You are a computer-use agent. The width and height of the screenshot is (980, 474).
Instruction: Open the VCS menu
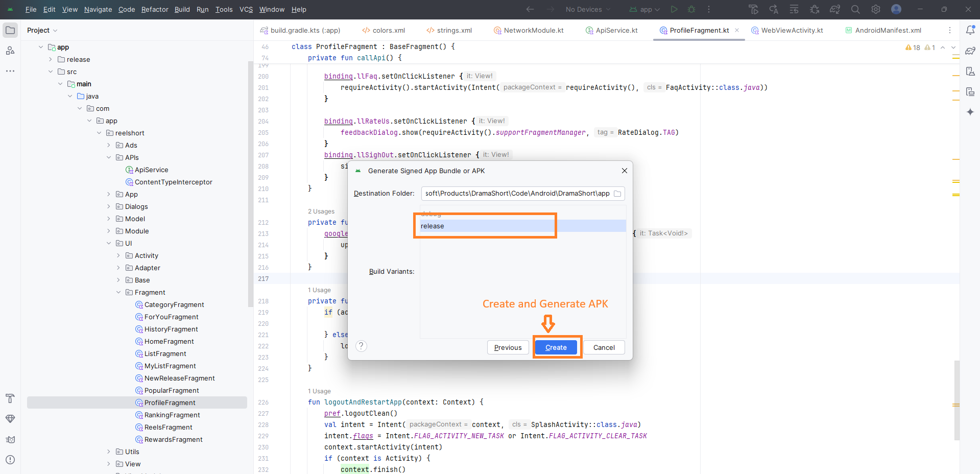246,9
